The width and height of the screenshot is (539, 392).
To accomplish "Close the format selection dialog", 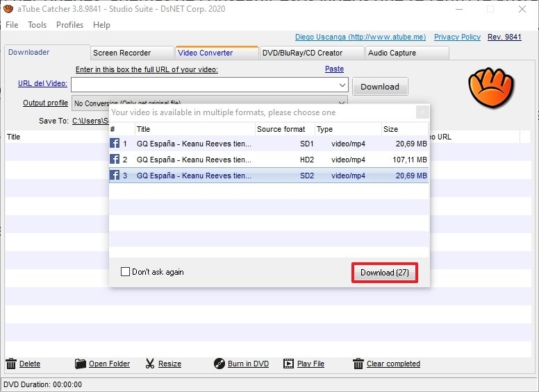I will pos(422,112).
